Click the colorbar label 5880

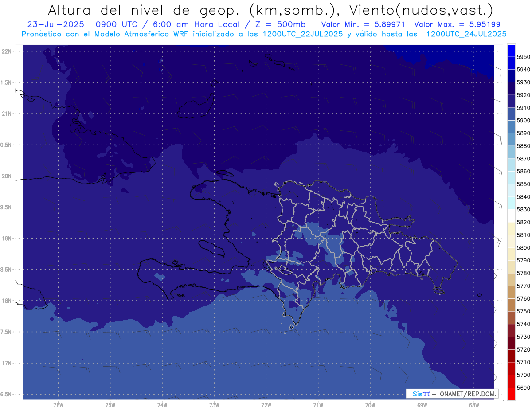point(523,146)
